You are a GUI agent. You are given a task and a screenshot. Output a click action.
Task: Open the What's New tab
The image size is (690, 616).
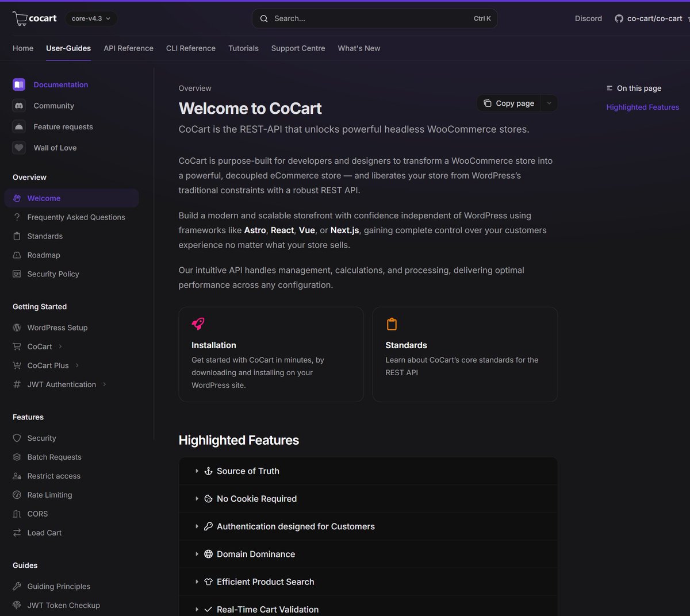click(x=359, y=48)
